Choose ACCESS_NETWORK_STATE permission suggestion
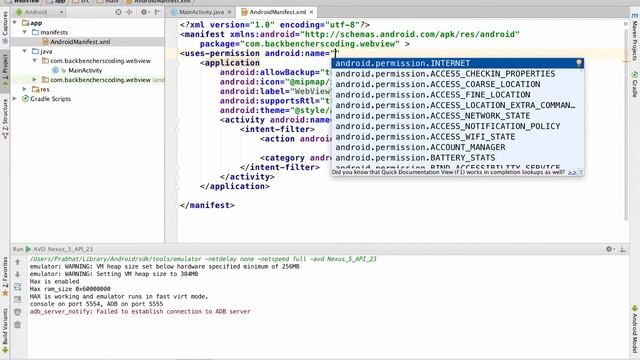This screenshot has width=640, height=360. click(458, 116)
